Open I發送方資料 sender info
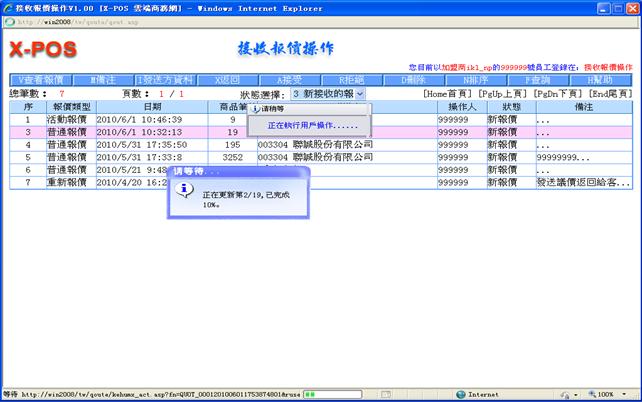Image resolution: width=642 pixels, height=402 pixels. click(165, 79)
